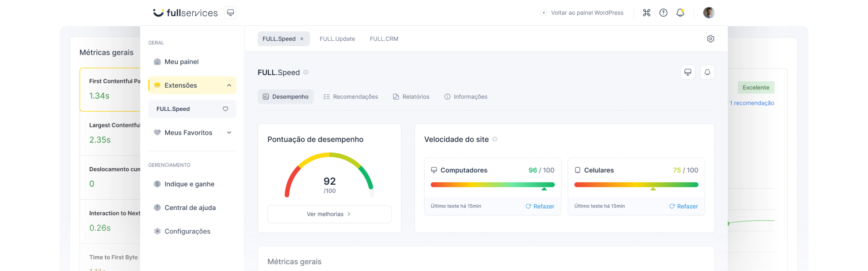
Task: Open the help question mark icon
Action: point(663,13)
